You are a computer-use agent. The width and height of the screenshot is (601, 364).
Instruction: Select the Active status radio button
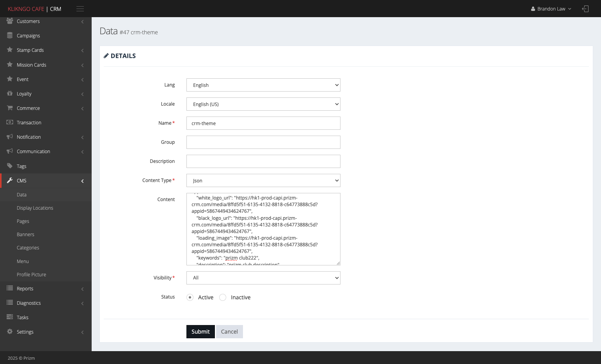pyautogui.click(x=190, y=297)
